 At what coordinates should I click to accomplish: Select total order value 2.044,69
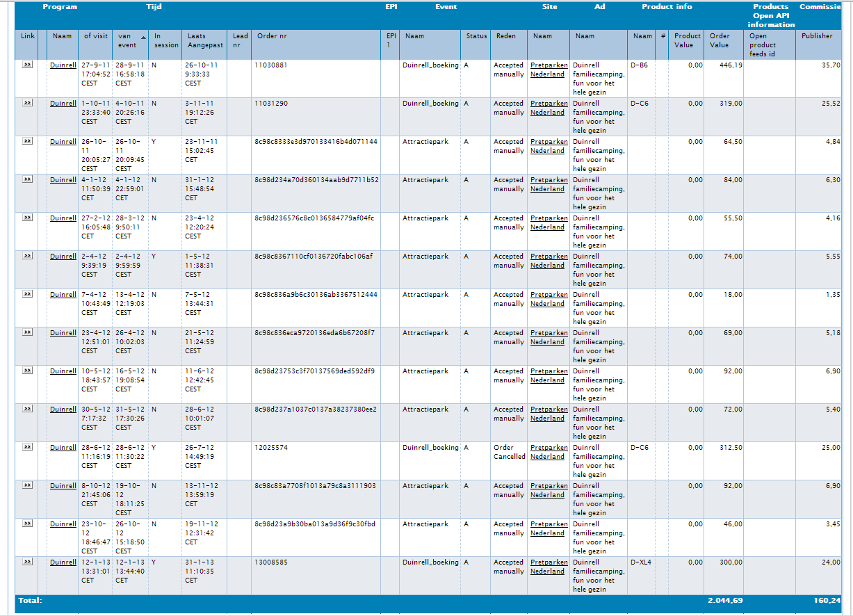point(725,600)
